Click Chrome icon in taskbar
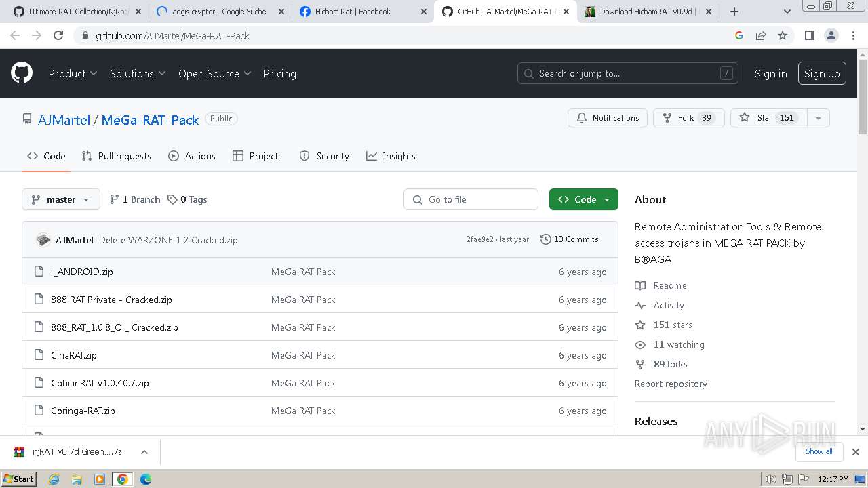The image size is (868, 488). coord(122,479)
